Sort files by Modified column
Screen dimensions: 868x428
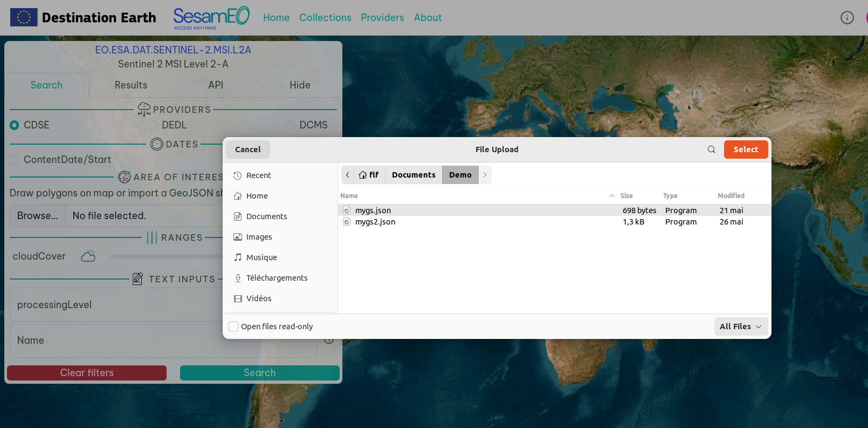(x=731, y=196)
